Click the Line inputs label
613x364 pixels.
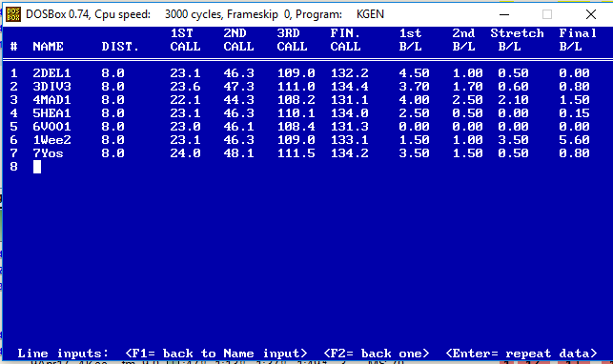[x=63, y=354]
